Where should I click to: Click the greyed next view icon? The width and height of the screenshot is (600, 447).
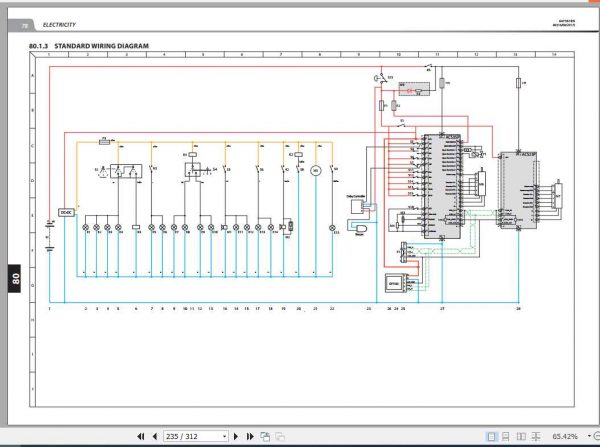pyautogui.click(x=280, y=436)
